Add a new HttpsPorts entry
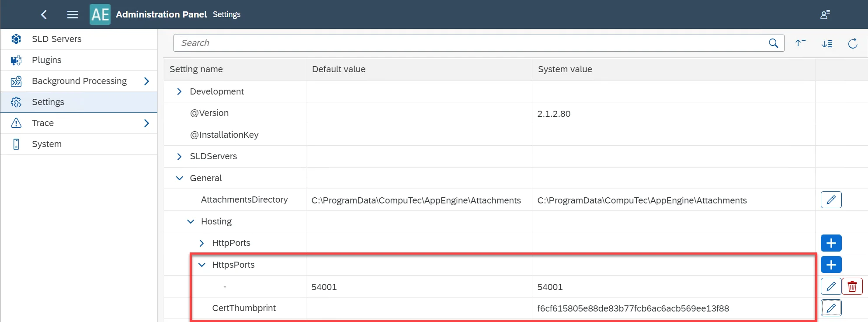 point(831,265)
